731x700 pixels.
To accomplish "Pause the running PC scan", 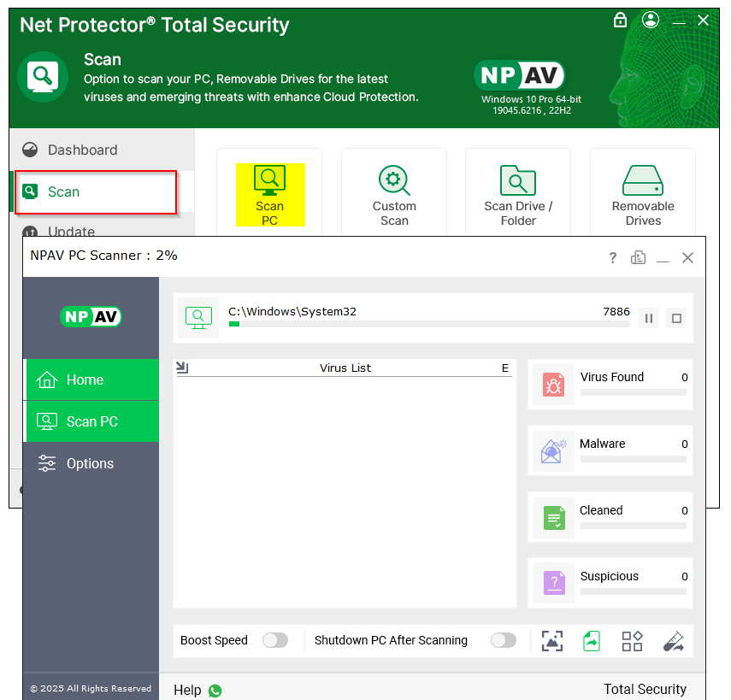I will 649,318.
